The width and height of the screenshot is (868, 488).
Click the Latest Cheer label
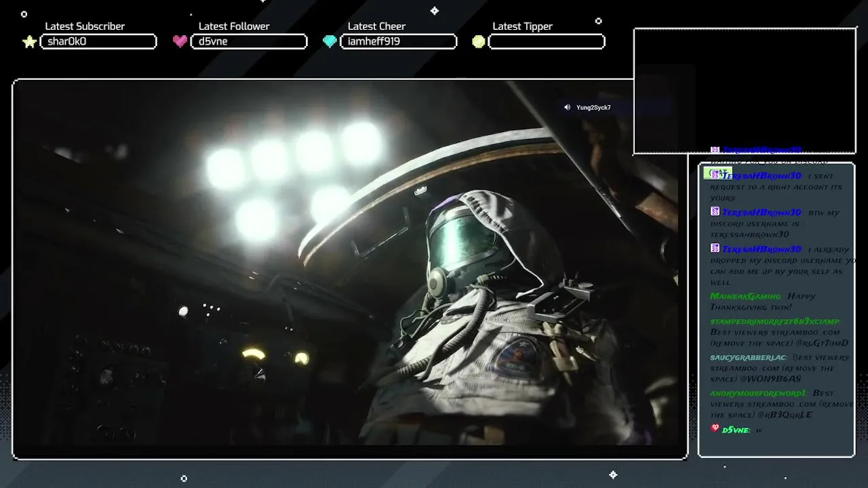tap(376, 26)
